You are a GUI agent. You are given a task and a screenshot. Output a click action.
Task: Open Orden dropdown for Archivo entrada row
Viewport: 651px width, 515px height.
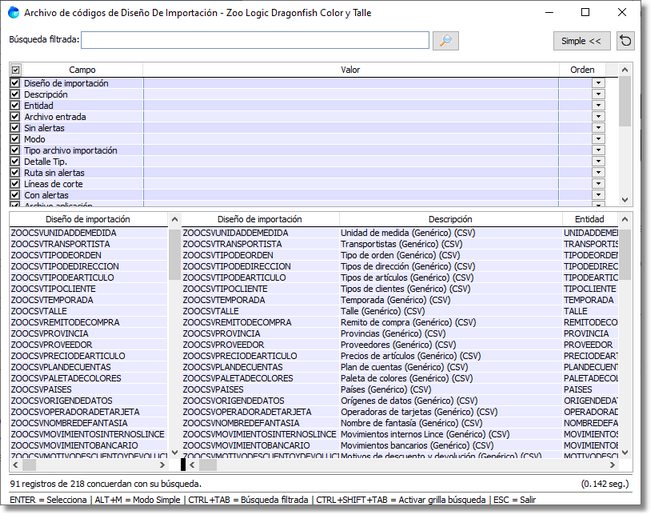(598, 117)
